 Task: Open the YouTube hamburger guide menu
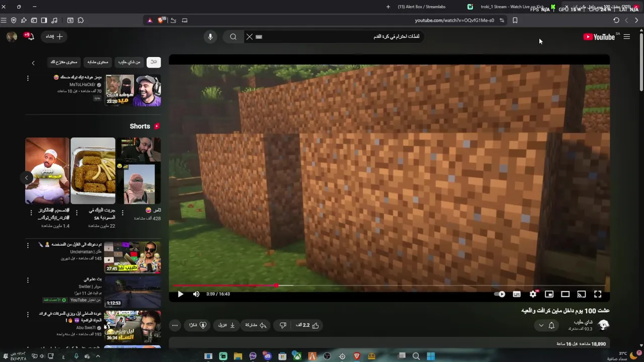[x=627, y=37]
